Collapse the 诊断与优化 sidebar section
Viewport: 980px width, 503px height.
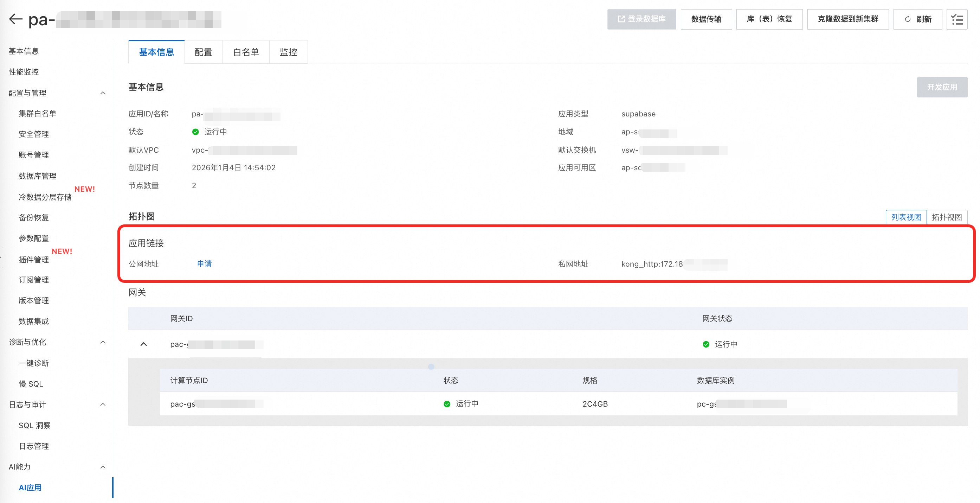point(103,342)
